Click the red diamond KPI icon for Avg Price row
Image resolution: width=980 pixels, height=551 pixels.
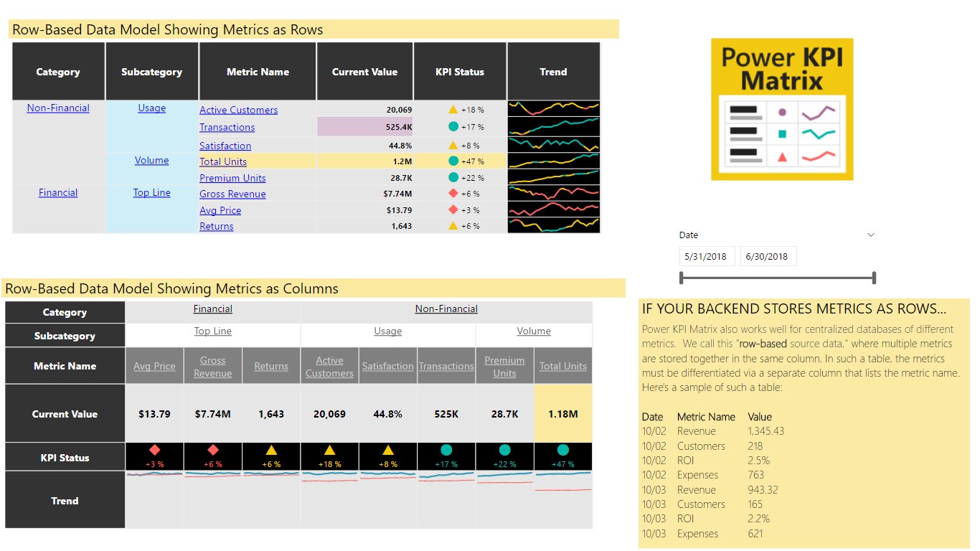click(453, 209)
